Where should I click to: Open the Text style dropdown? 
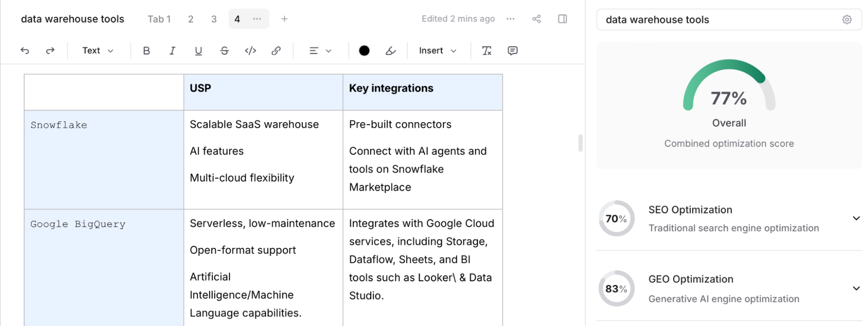(98, 51)
